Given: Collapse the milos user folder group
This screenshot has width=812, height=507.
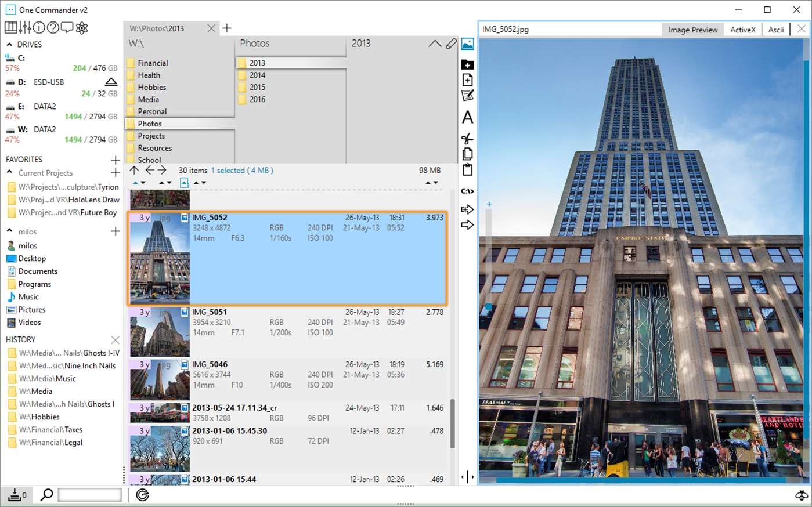Looking at the screenshot, I should tap(9, 231).
